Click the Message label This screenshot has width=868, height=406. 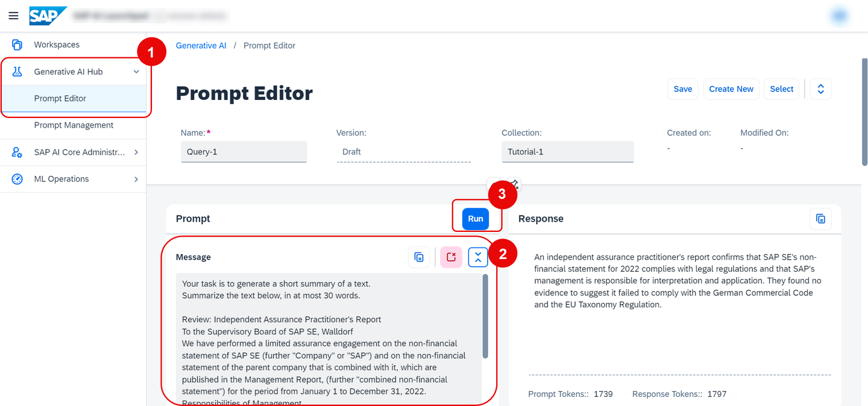click(x=193, y=257)
